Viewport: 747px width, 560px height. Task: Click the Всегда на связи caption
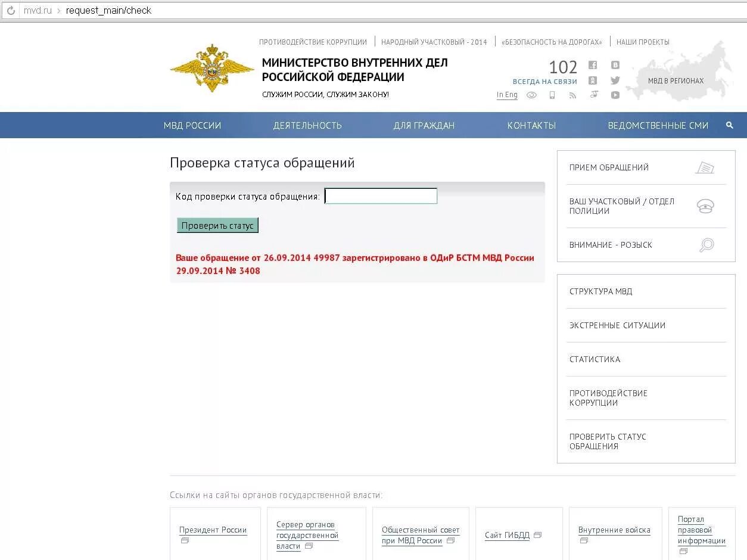point(545,81)
